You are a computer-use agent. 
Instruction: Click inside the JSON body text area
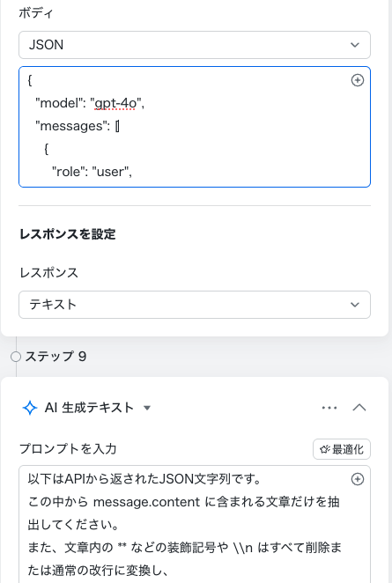tap(195, 127)
